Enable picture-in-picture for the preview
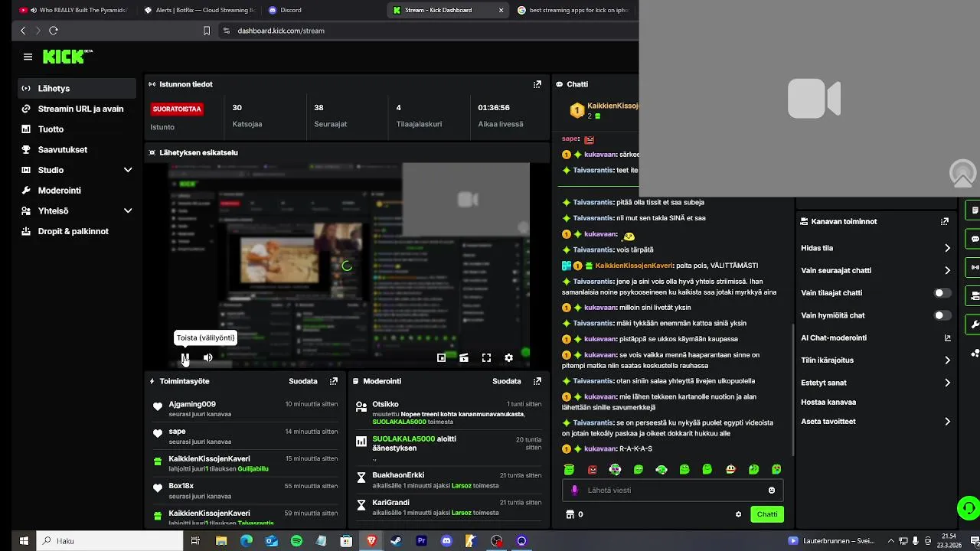This screenshot has width=980, height=551. point(442,357)
